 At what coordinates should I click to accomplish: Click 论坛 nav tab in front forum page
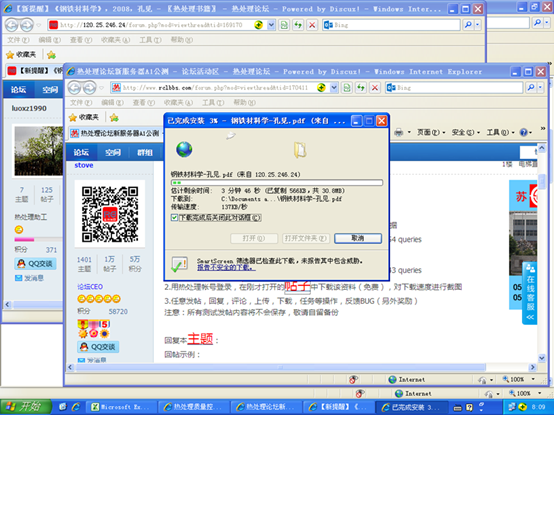click(81, 152)
